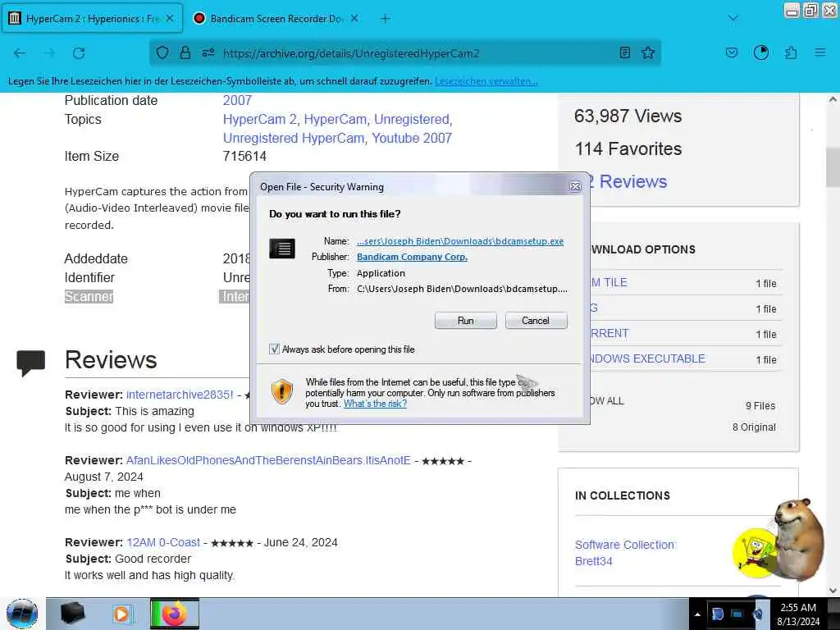The height and width of the screenshot is (630, 840).
Task: Open the Lesezeichen verwalten link
Action: [486, 81]
